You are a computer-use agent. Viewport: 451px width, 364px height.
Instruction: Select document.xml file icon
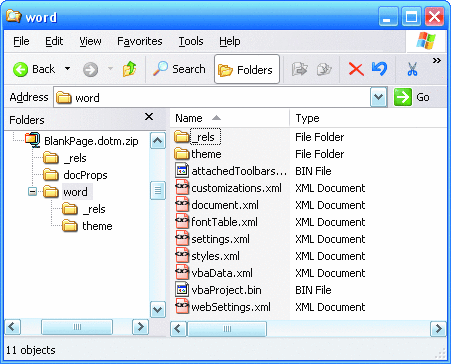point(182,205)
